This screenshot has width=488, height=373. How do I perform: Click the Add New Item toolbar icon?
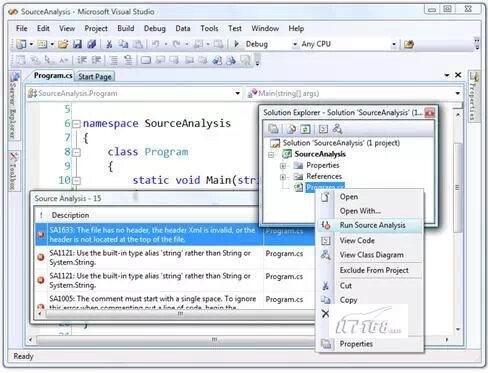click(42, 44)
